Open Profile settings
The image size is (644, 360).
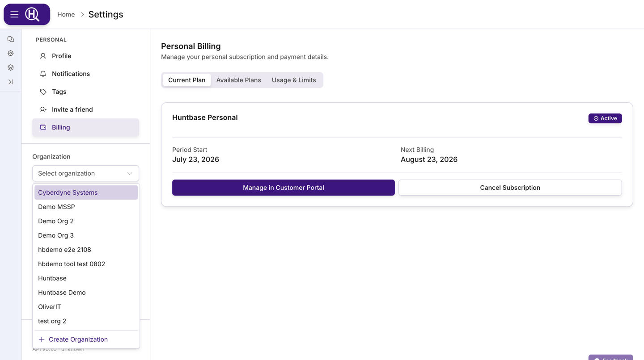pos(85,56)
